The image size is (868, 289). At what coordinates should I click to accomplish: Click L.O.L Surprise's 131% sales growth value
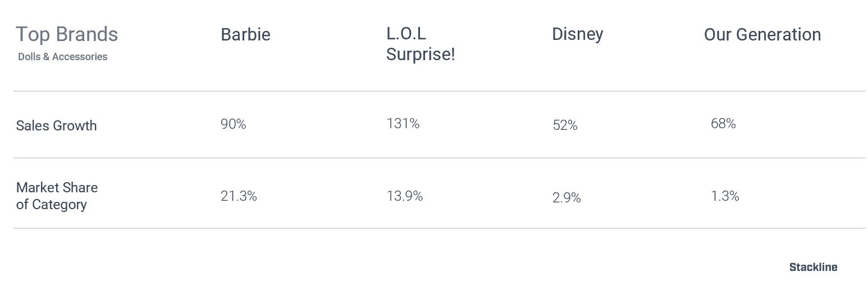[x=403, y=123]
